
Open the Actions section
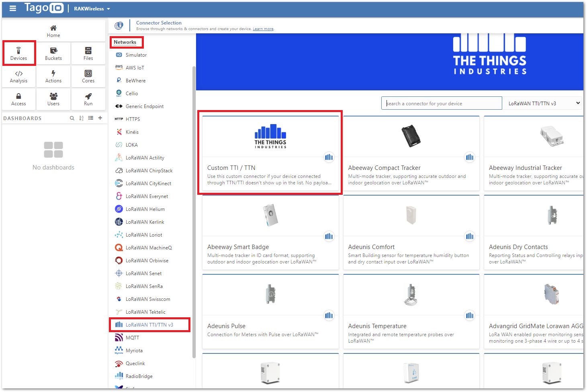click(53, 76)
